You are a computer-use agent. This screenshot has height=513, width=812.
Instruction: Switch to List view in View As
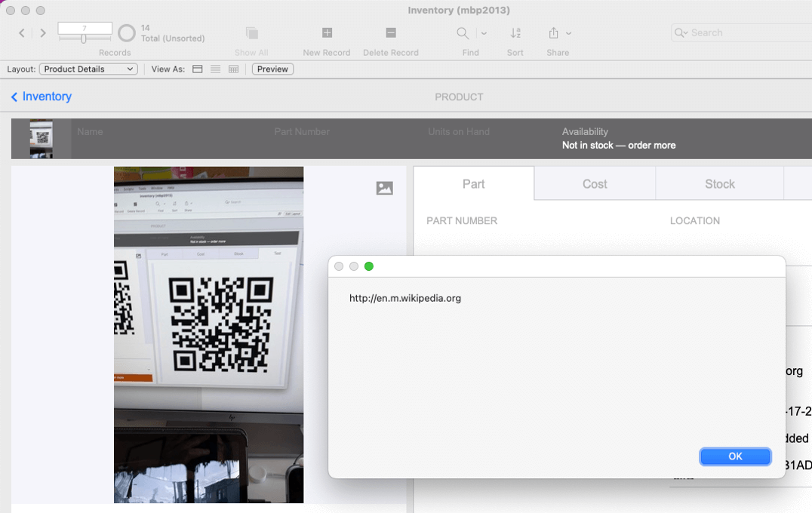[215, 69]
